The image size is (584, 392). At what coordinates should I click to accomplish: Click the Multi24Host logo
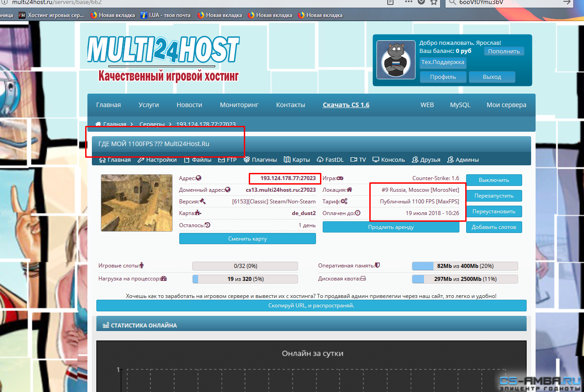164,59
